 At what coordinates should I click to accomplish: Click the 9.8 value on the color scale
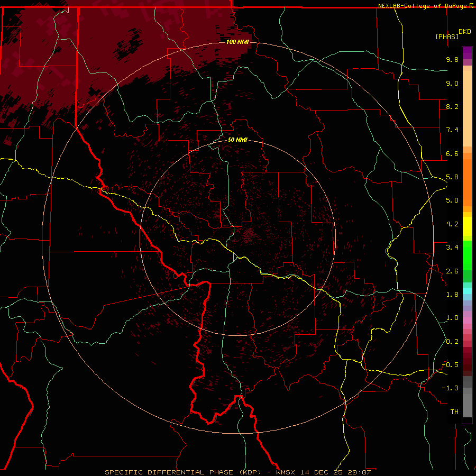(x=452, y=59)
